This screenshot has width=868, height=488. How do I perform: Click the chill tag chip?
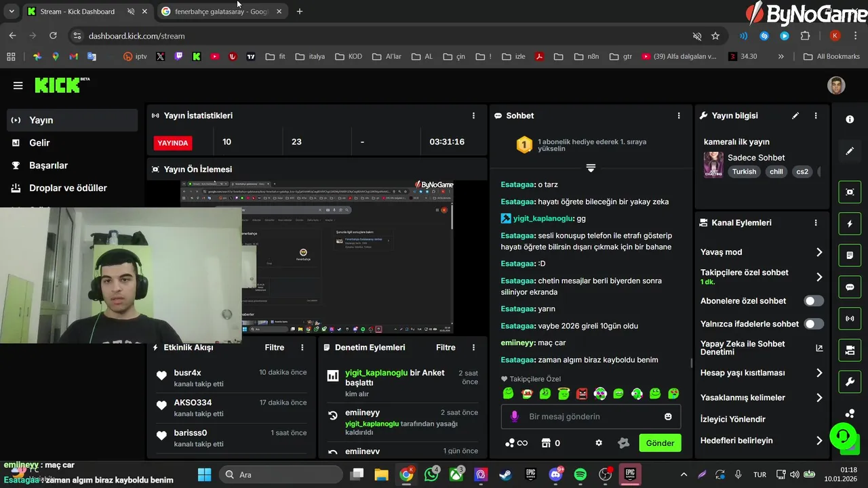click(x=776, y=171)
